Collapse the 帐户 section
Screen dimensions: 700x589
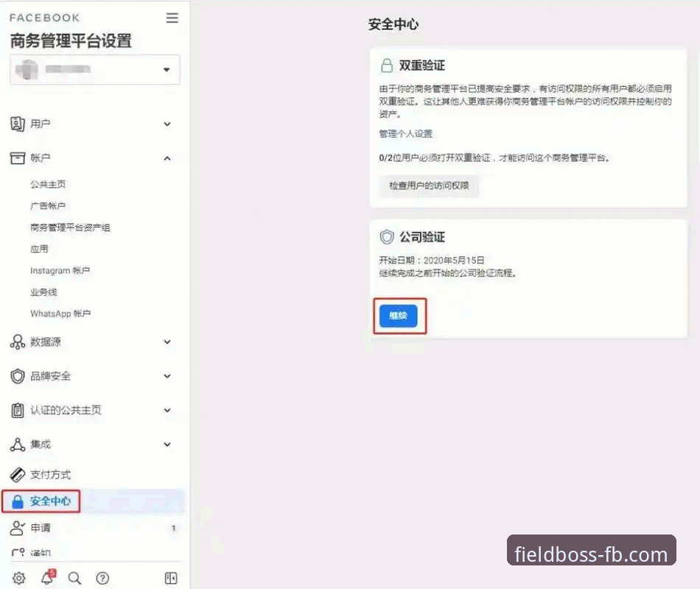167,158
